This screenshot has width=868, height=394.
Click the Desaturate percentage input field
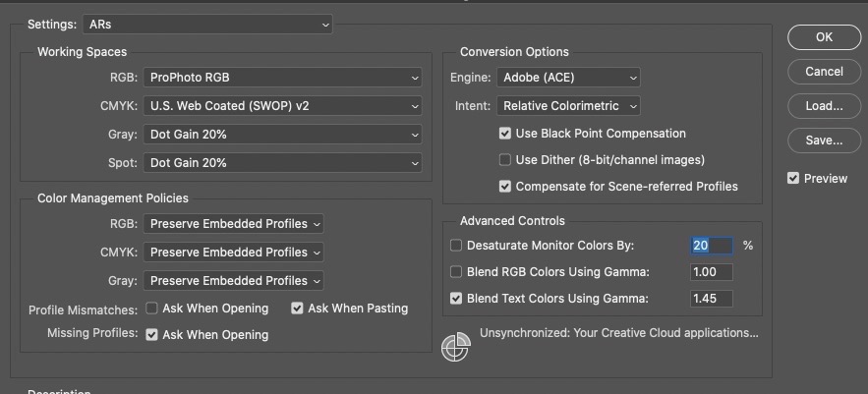pyautogui.click(x=712, y=246)
